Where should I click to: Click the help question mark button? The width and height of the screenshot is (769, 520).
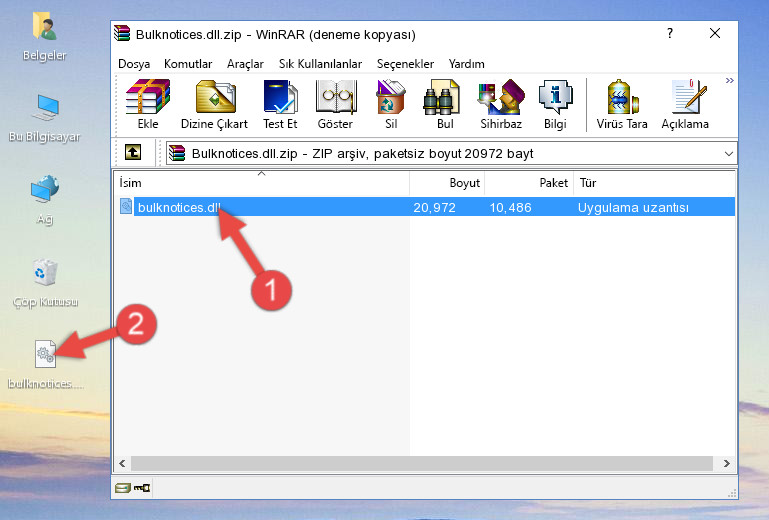pyautogui.click(x=670, y=33)
